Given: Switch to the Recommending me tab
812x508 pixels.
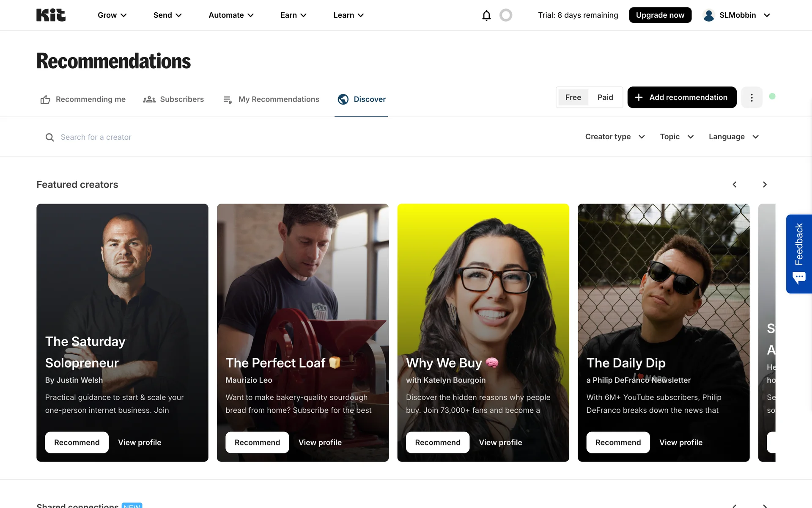Looking at the screenshot, I should (x=83, y=99).
